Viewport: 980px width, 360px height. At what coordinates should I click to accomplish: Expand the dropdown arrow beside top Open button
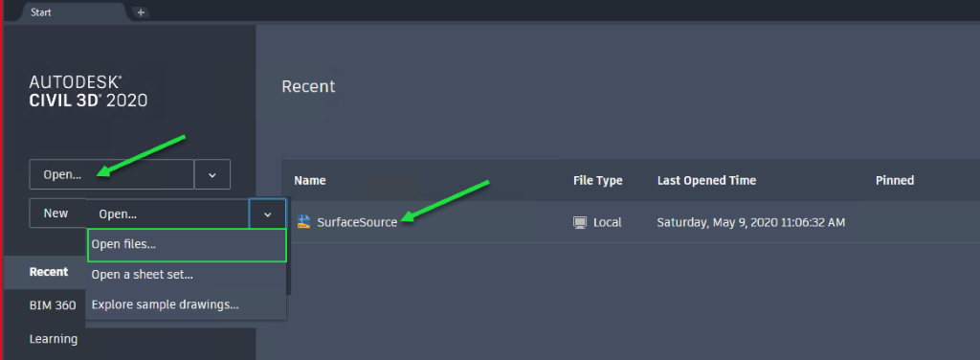coord(212,174)
